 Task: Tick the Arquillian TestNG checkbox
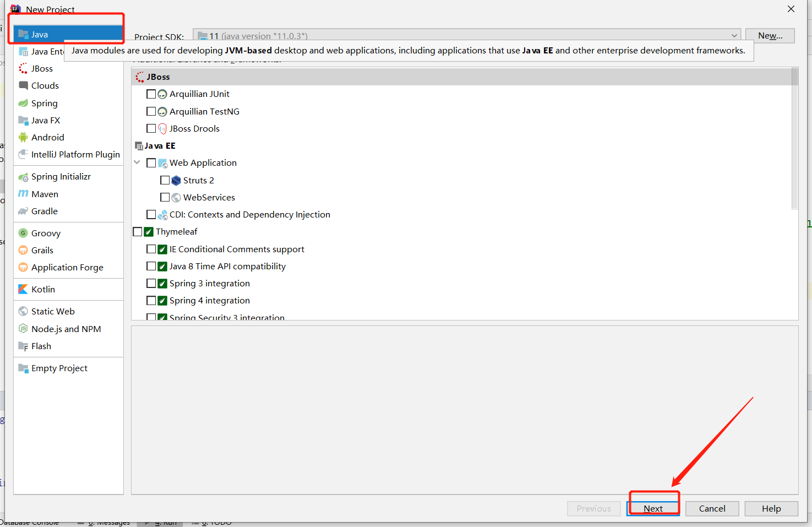[x=151, y=111]
